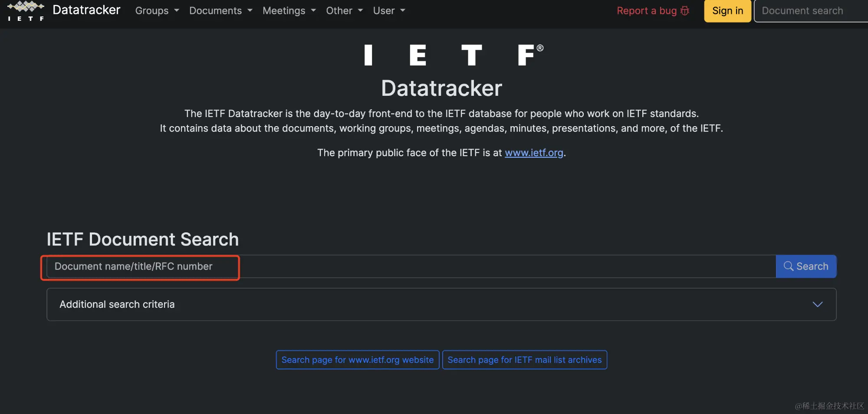The width and height of the screenshot is (868, 414).
Task: Click the magnifier icon in Search button
Action: 788,266
